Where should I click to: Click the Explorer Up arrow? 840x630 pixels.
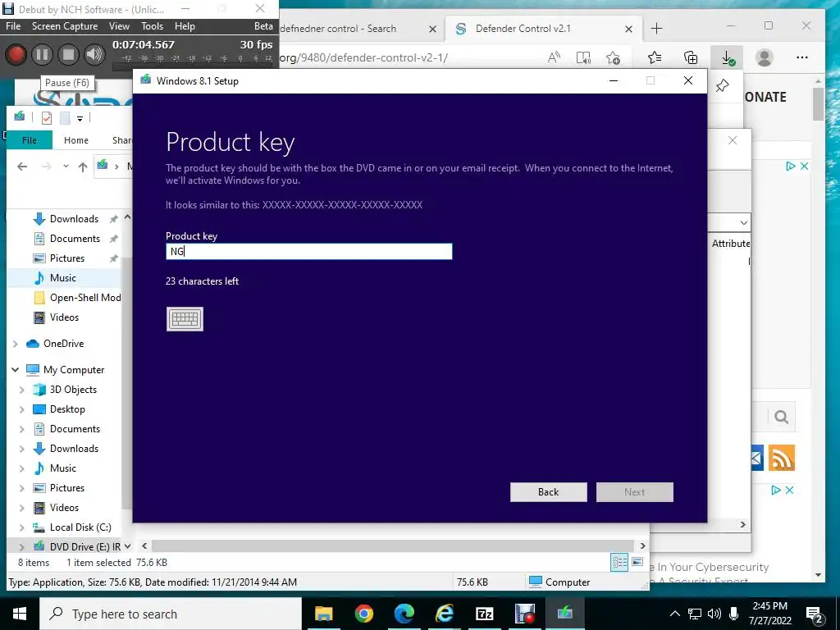(83, 167)
